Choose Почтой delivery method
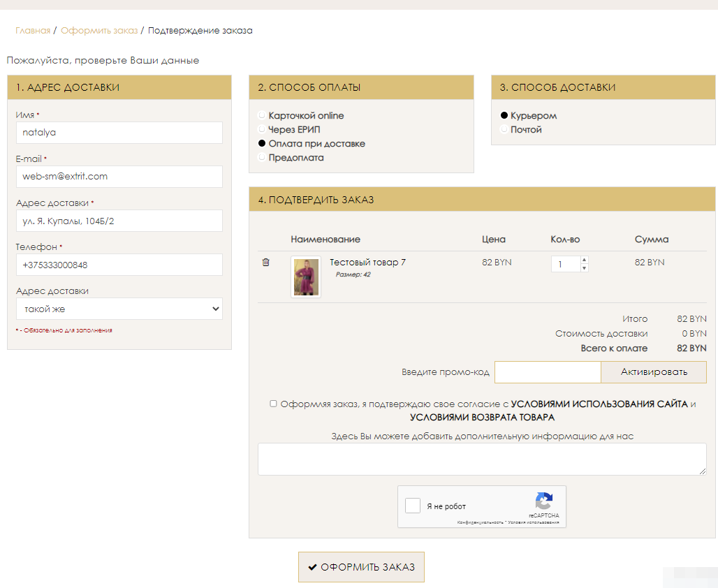The width and height of the screenshot is (718, 588). pyautogui.click(x=504, y=129)
